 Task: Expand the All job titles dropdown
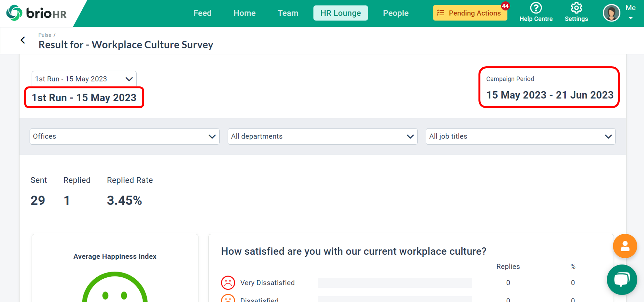point(520,136)
